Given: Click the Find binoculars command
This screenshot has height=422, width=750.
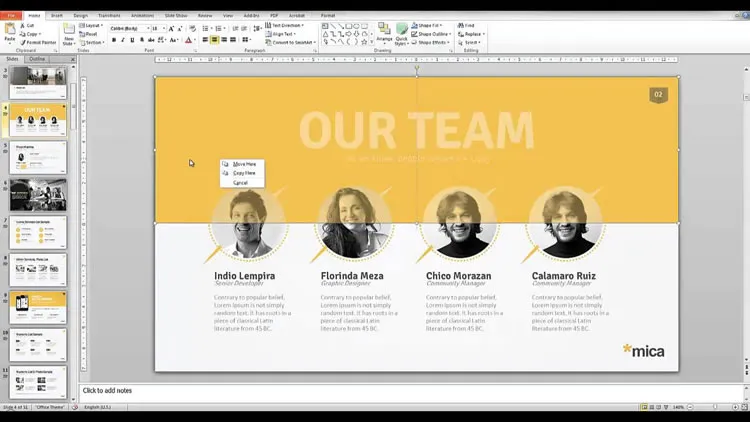Looking at the screenshot, I should [x=466, y=25].
